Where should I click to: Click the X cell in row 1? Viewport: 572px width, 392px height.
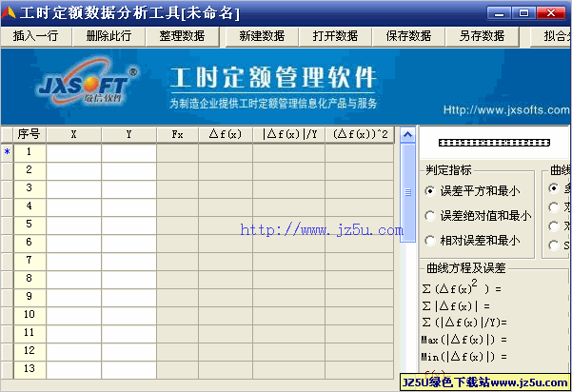[73, 152]
